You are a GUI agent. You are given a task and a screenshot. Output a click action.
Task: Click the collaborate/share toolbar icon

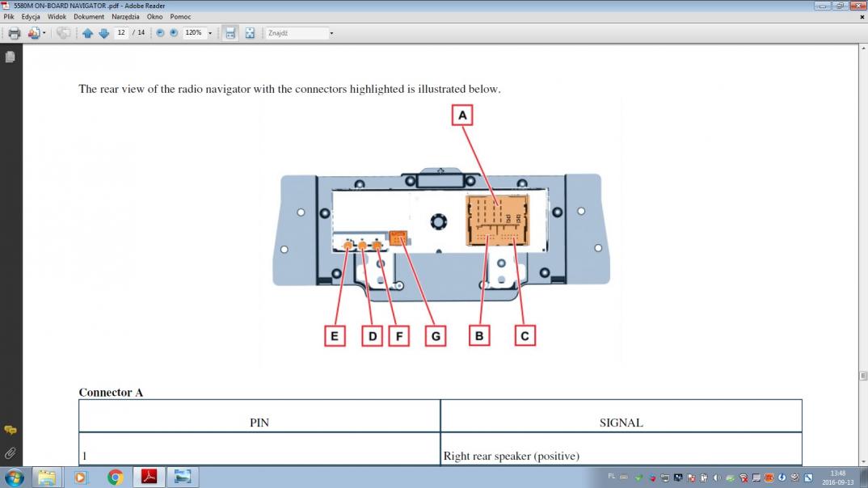(x=33, y=33)
